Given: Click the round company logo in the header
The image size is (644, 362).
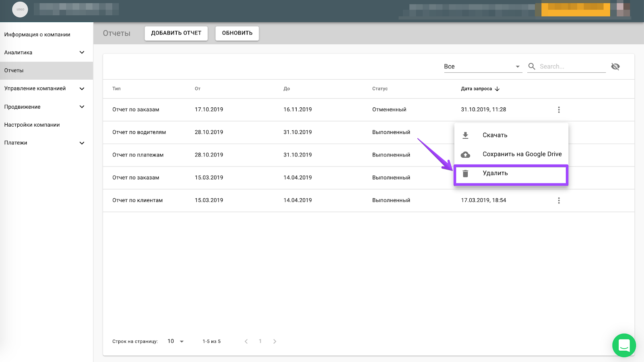Looking at the screenshot, I should pyautogui.click(x=20, y=9).
